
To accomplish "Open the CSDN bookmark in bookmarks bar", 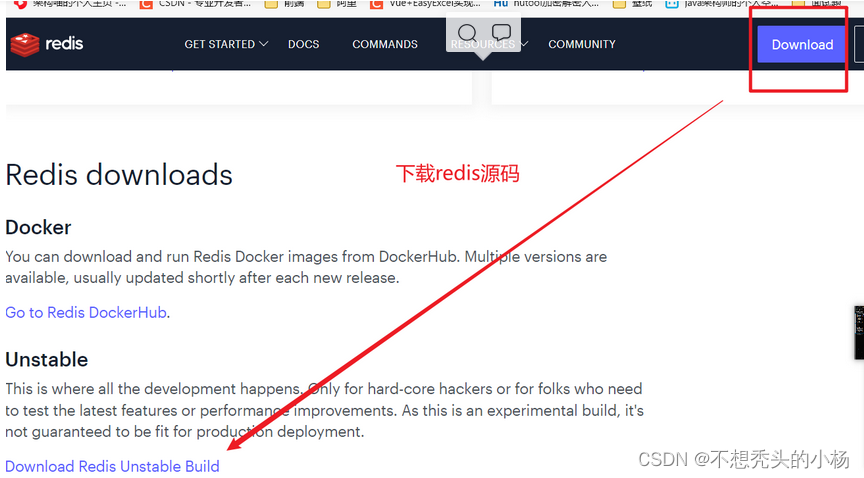I will (196, 4).
